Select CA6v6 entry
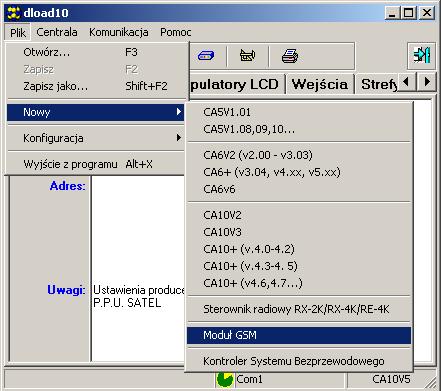441x391 pixels. click(299, 189)
